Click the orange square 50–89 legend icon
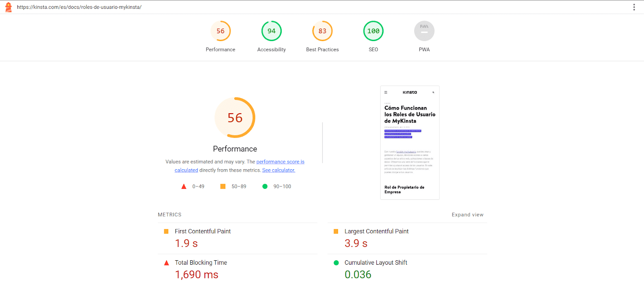Image resolution: width=644 pixels, height=282 pixels. [x=223, y=187]
